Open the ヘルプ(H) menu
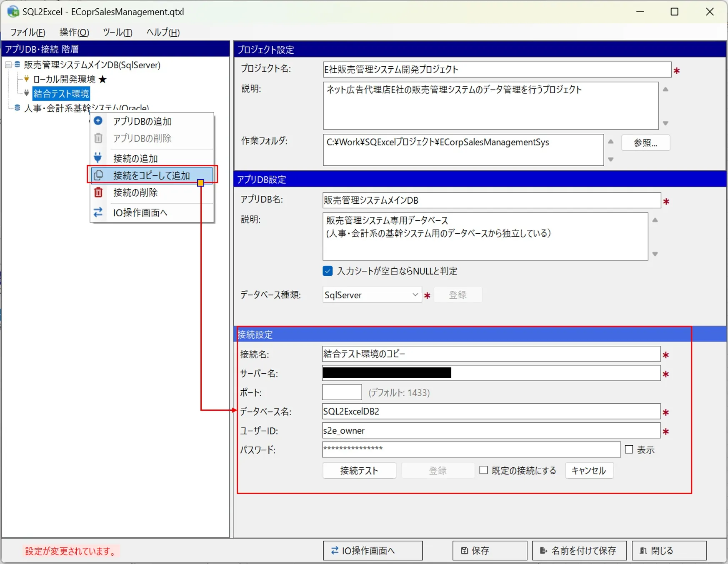The width and height of the screenshot is (728, 564). pos(163,32)
